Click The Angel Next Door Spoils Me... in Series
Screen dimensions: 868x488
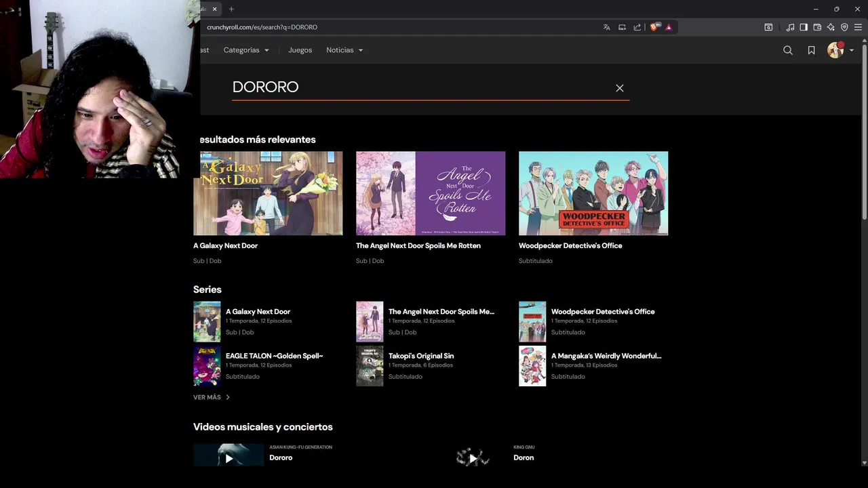pos(441,312)
